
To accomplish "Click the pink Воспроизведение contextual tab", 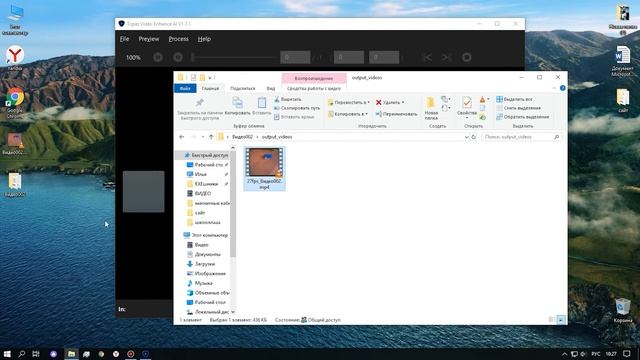I will pos(313,78).
